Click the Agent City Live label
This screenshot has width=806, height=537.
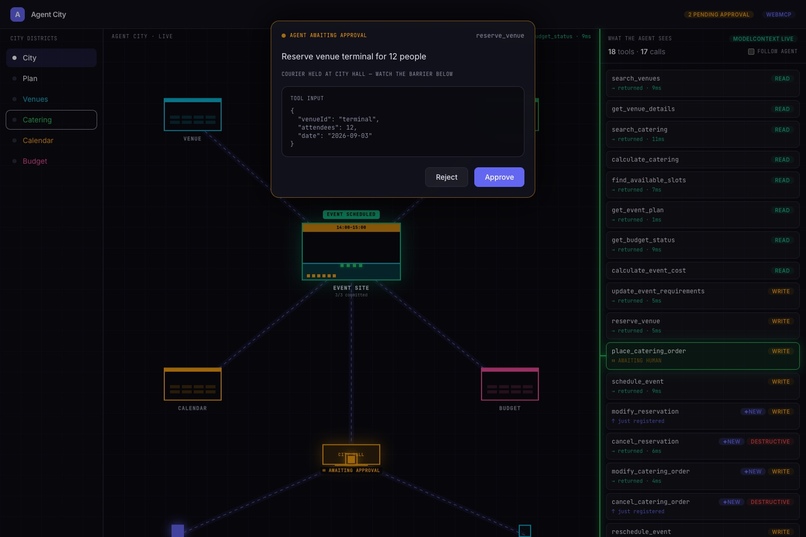click(x=142, y=36)
